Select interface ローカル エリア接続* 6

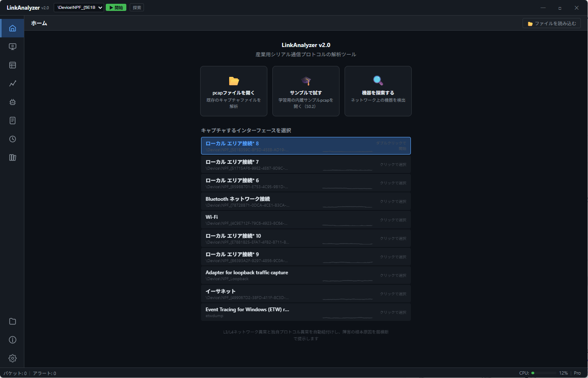(x=306, y=183)
